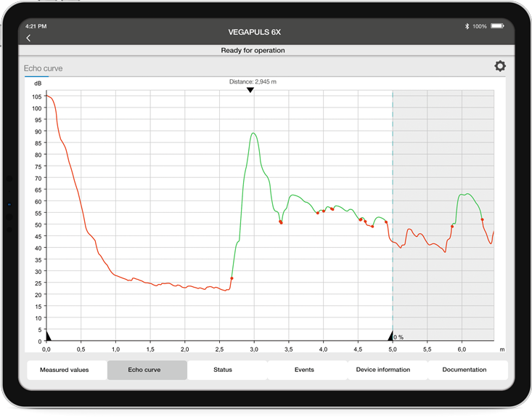Switch to the Measured values tab
The height and width of the screenshot is (417, 532).
tap(65, 370)
